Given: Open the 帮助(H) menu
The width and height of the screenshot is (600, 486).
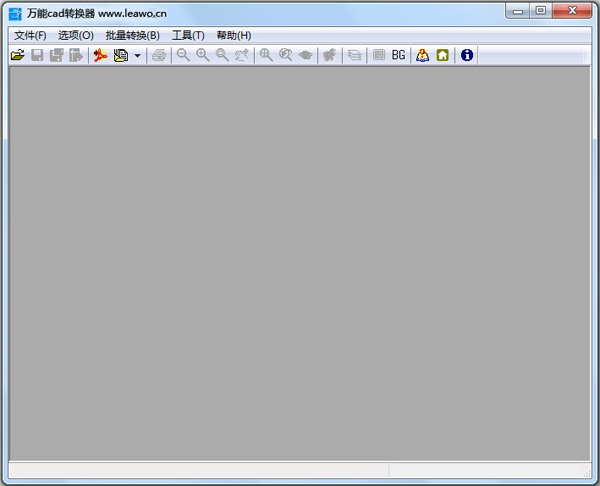Looking at the screenshot, I should [x=234, y=36].
